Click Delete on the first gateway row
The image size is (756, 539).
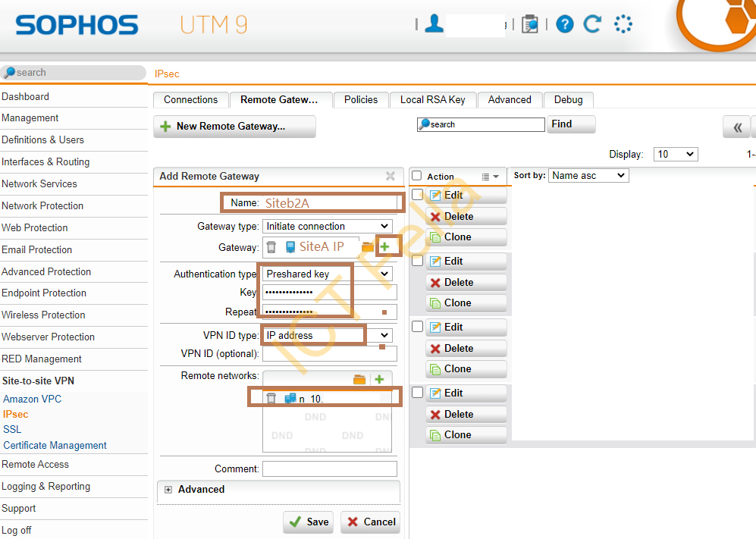[x=466, y=217]
